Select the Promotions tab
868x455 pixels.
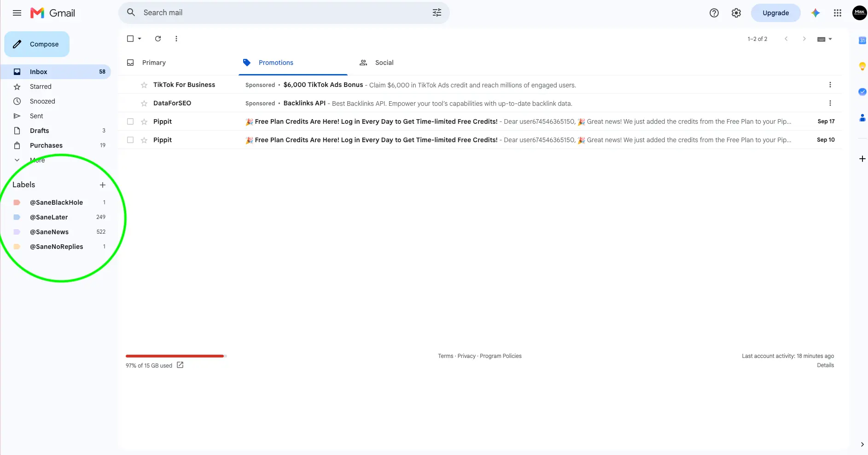click(293, 63)
